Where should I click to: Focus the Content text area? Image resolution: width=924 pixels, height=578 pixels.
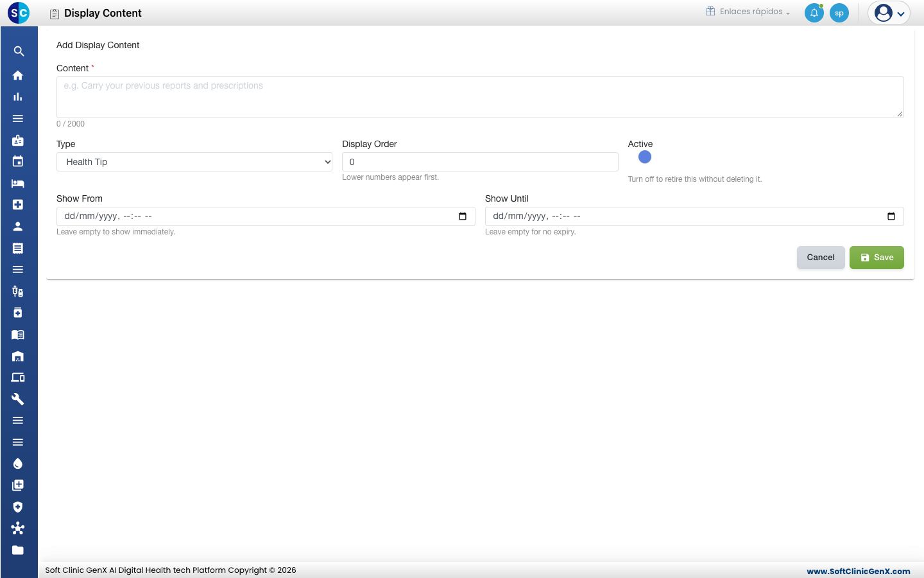(x=480, y=97)
